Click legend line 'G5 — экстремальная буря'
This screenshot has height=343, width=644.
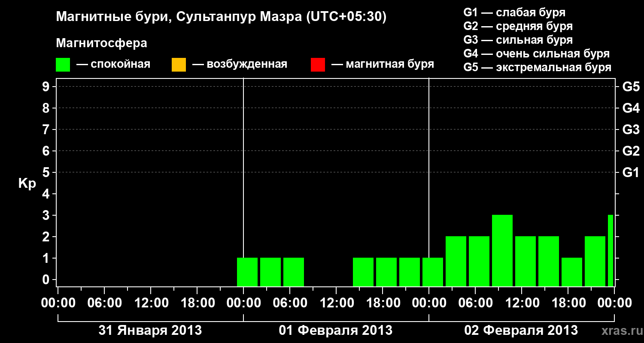coord(538,67)
